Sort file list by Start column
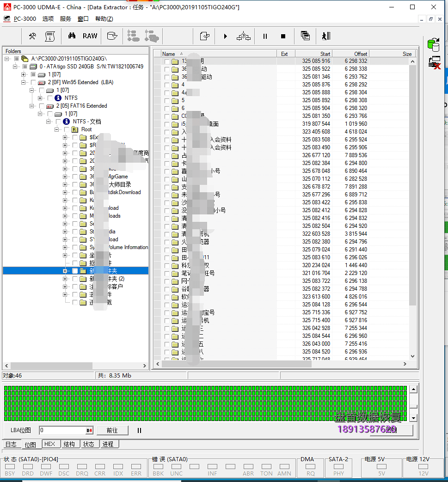 point(313,54)
